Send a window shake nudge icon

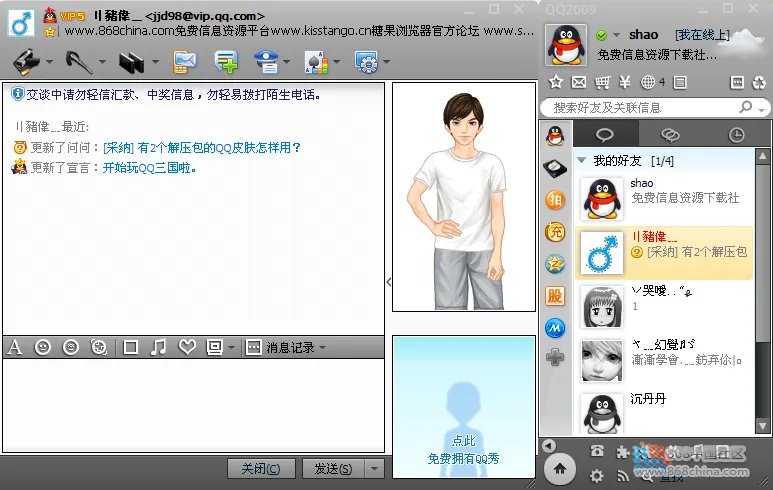[x=99, y=348]
